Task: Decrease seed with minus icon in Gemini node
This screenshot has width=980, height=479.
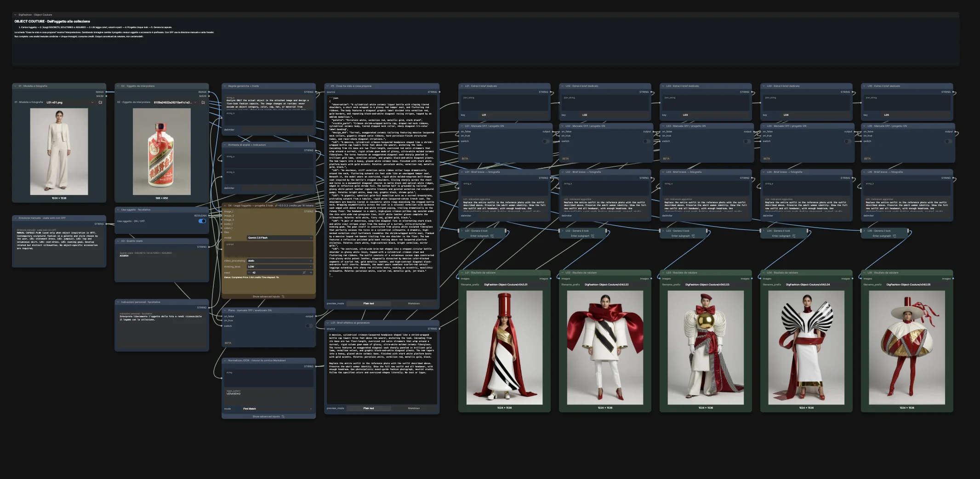Action: pos(249,273)
